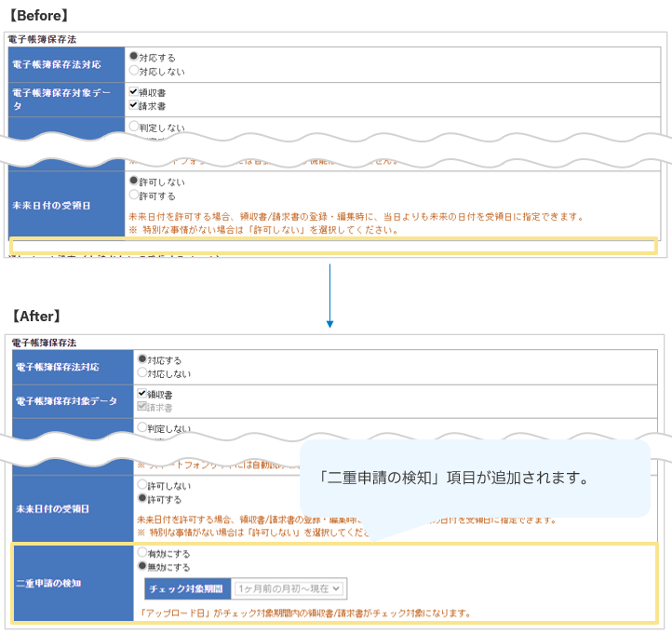The image size is (672, 634).
Task: Select 対応しない radio in After section
Action: 142,371
